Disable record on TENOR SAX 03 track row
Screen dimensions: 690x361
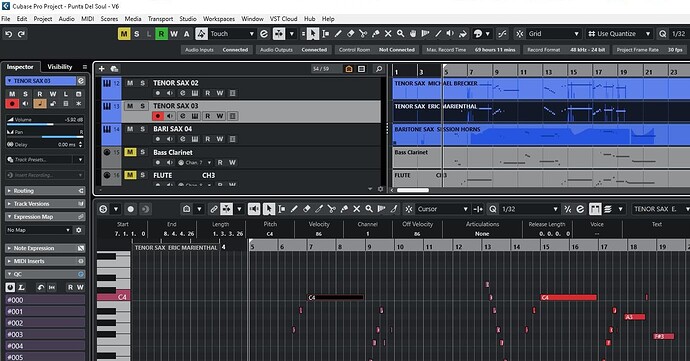(x=158, y=116)
